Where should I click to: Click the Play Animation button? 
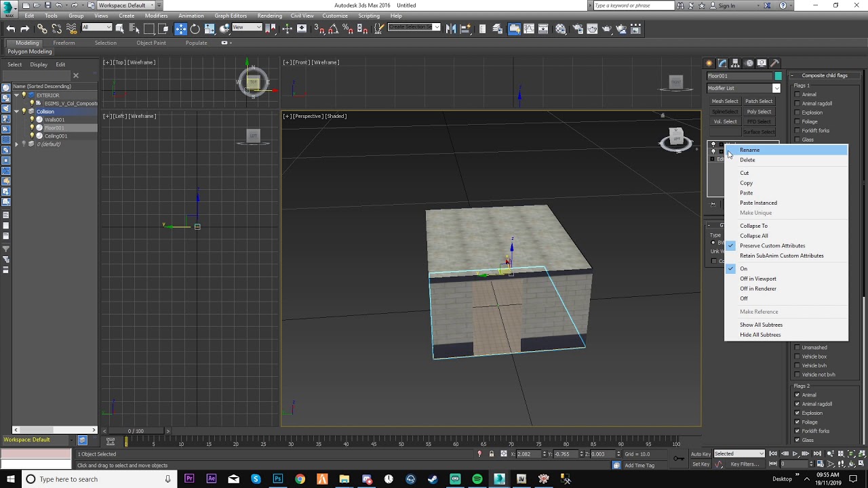[795, 453]
